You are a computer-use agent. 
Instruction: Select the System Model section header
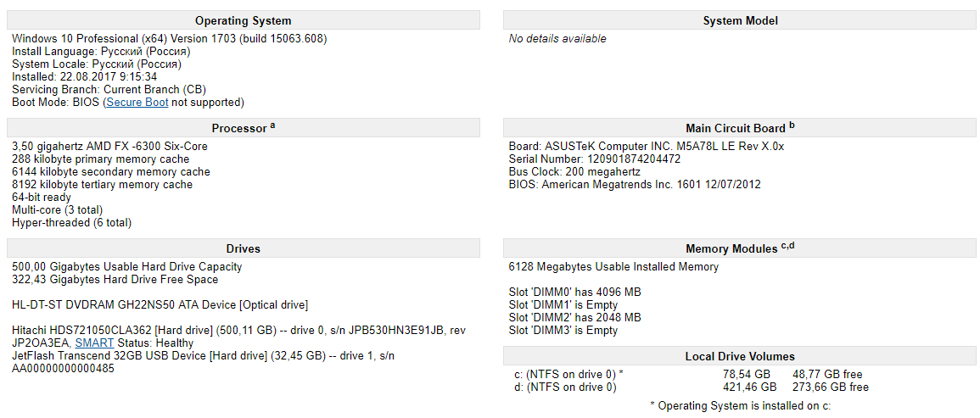740,20
